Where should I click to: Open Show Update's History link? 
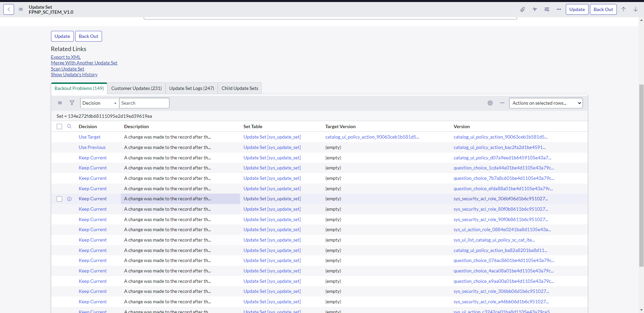(x=74, y=74)
